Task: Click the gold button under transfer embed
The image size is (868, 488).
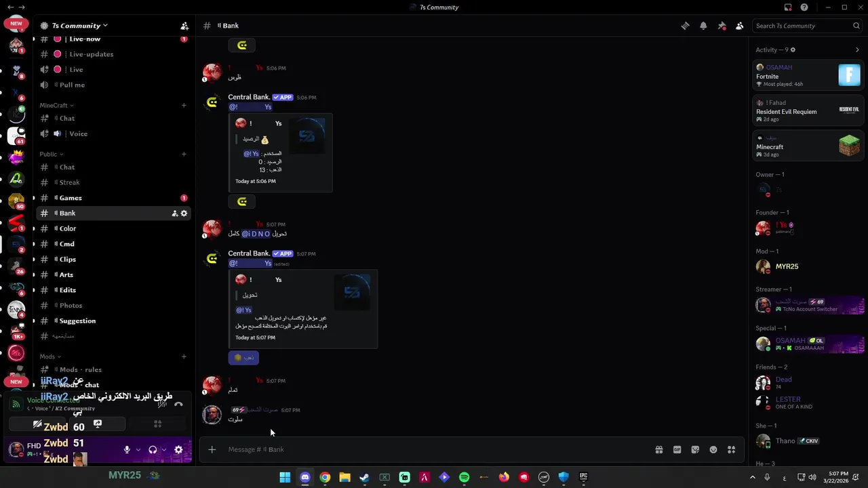Action: pos(243,357)
